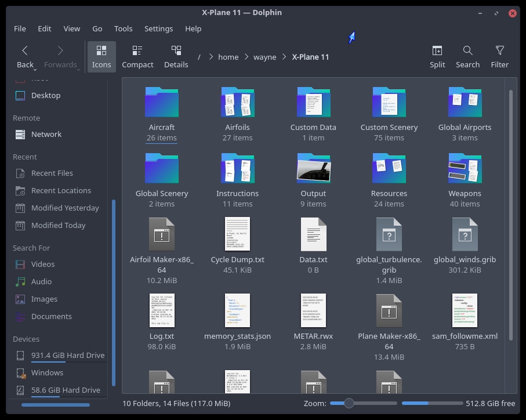This screenshot has height=420, width=526.
Task: Open the Search tool
Action: (467, 51)
